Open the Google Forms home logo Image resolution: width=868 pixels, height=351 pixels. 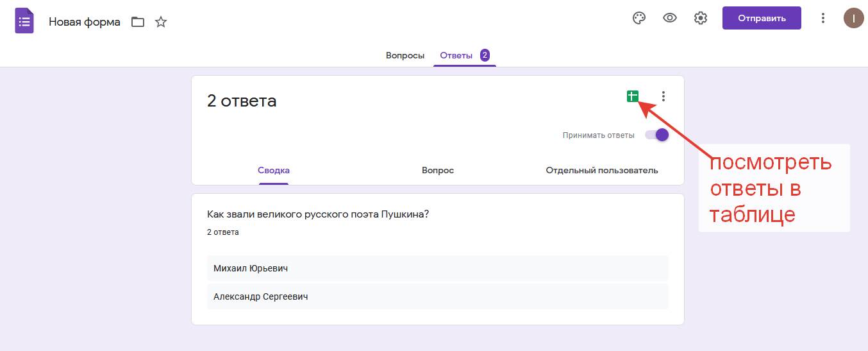click(x=24, y=21)
